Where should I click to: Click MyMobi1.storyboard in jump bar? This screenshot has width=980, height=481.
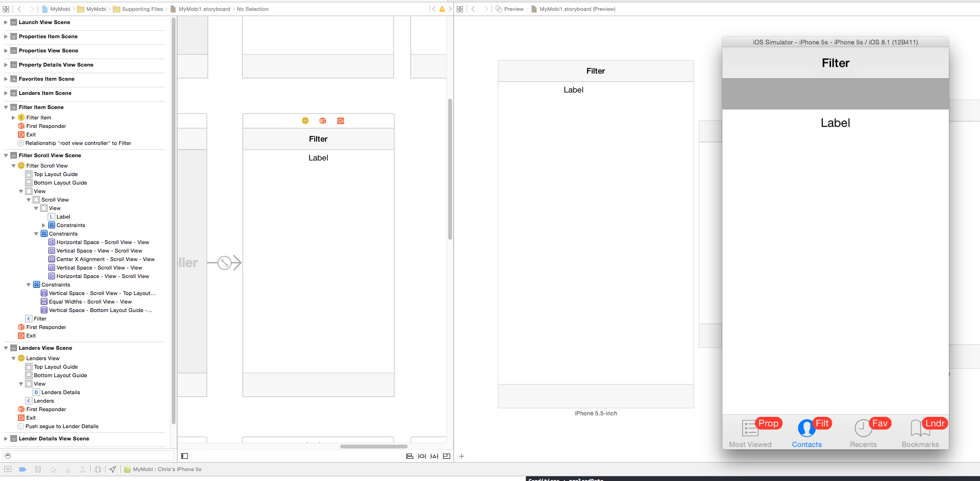(200, 9)
